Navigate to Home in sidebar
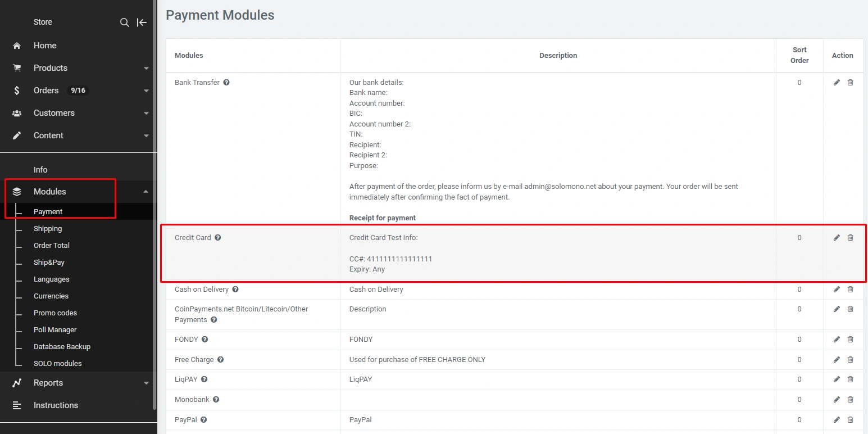This screenshot has width=868, height=434. (45, 46)
